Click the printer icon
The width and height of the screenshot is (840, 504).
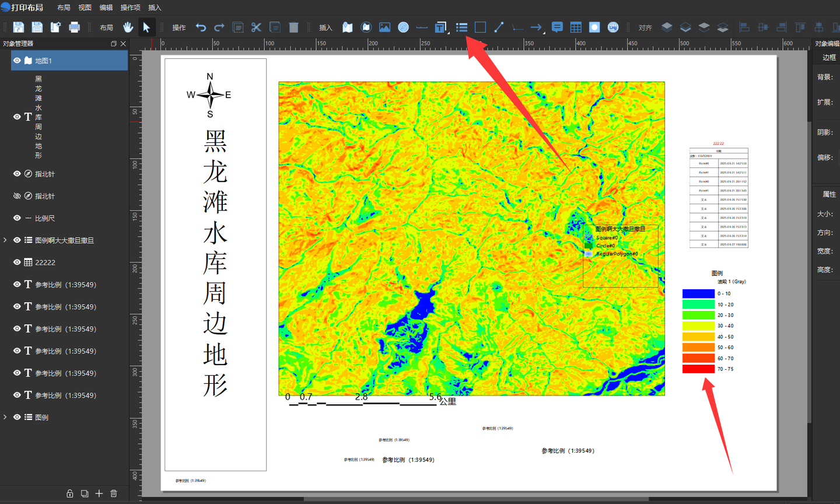pos(75,27)
